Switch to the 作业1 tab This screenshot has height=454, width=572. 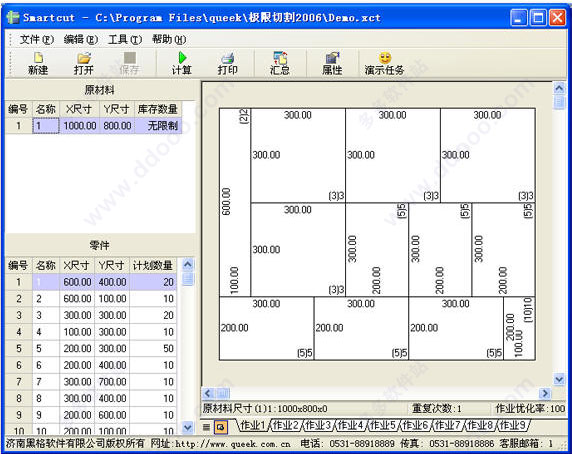[252, 425]
